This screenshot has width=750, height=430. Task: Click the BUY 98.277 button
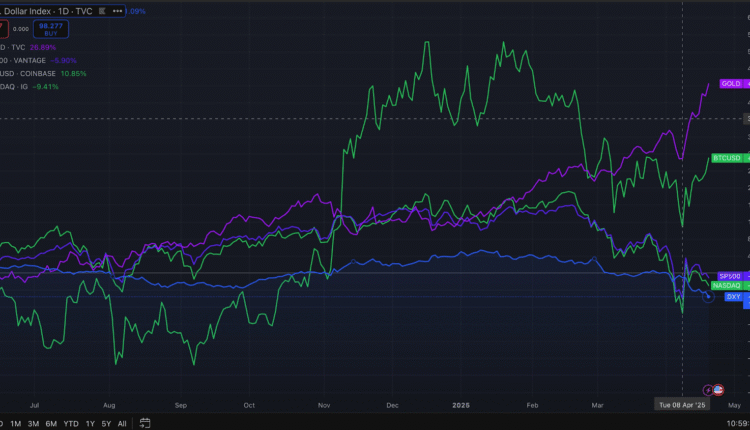pos(49,29)
